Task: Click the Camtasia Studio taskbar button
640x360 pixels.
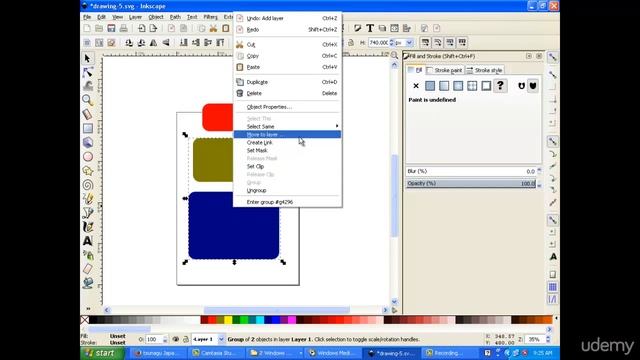Action: (214, 353)
